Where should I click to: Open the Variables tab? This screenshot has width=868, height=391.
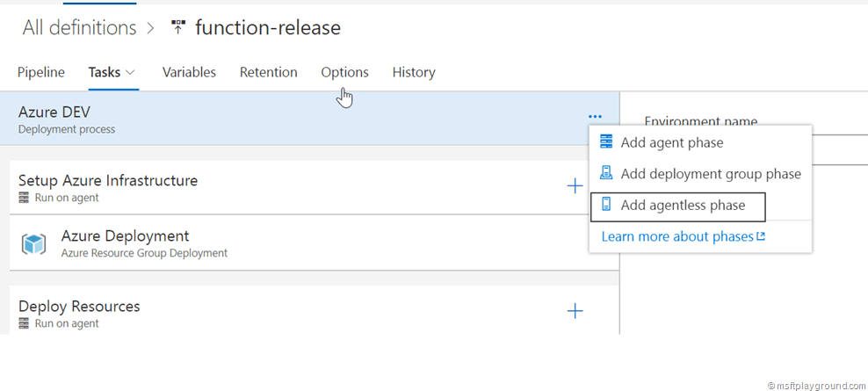(x=189, y=73)
